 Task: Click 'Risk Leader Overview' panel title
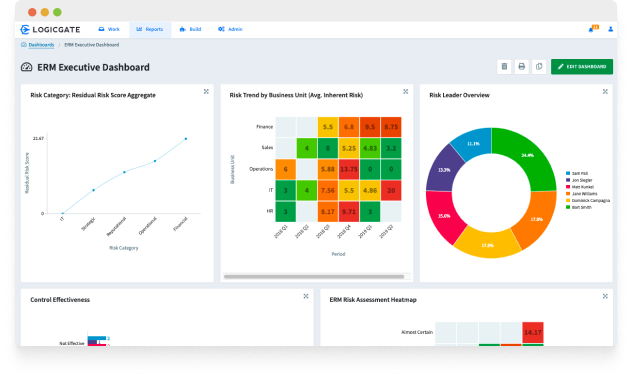coord(459,95)
